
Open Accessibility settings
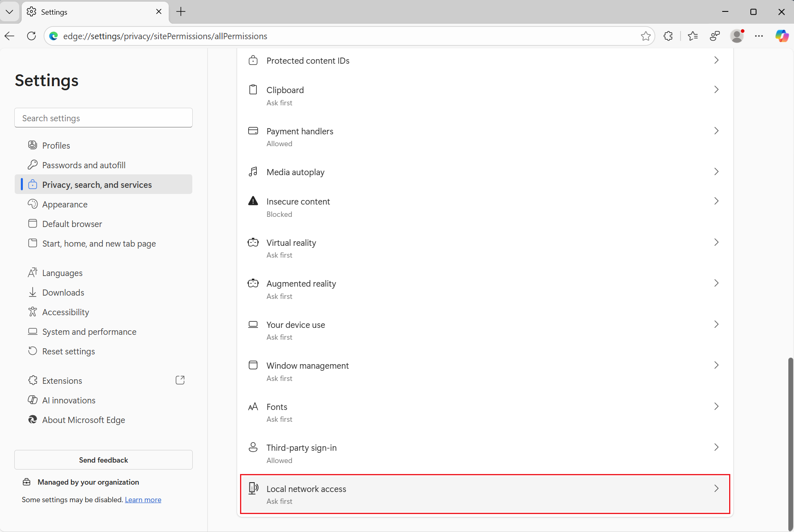coord(103,312)
